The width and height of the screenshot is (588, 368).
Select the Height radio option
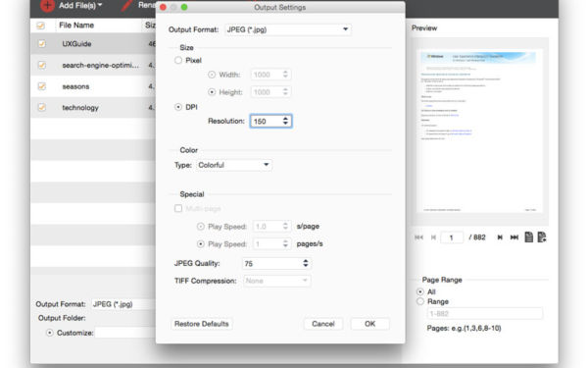pos(212,92)
